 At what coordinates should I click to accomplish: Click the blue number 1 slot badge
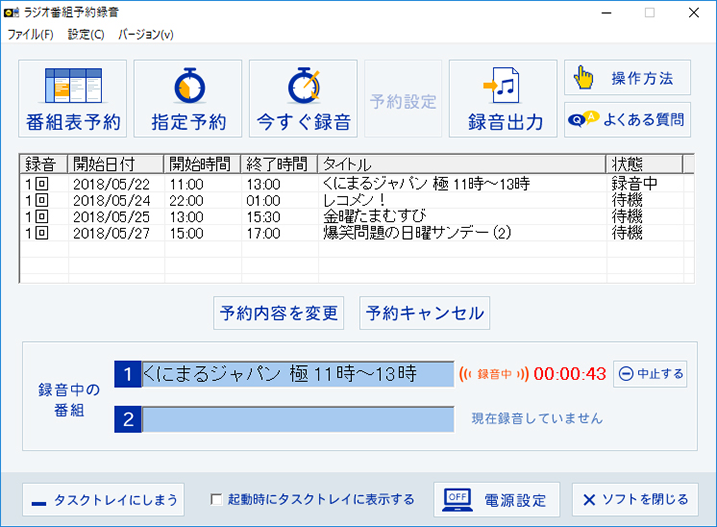[x=128, y=374]
